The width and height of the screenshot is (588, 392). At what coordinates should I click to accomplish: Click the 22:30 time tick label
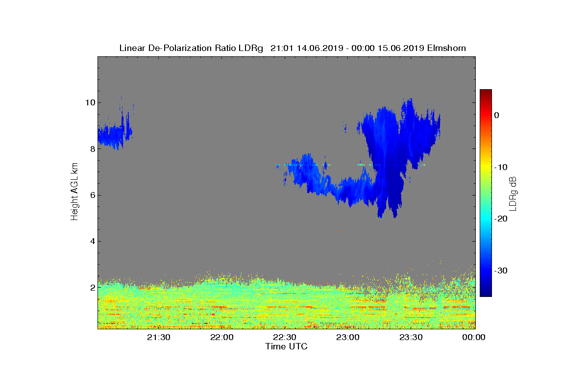(285, 337)
